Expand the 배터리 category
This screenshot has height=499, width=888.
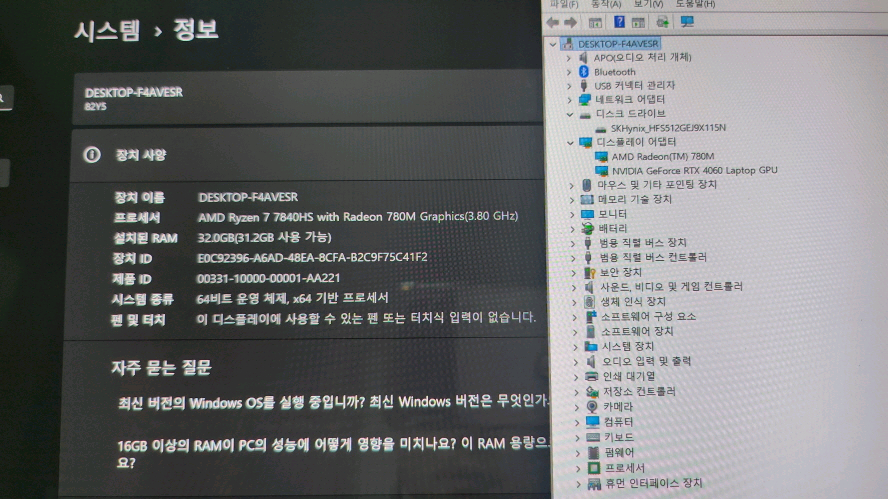572,229
